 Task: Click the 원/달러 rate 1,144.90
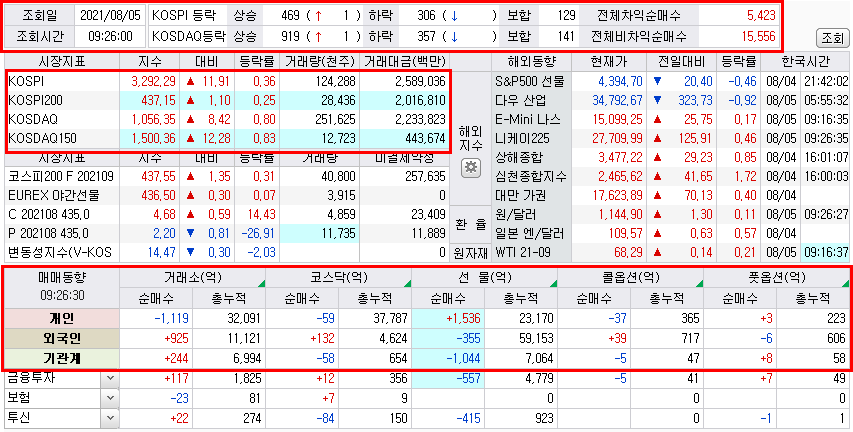[620, 214]
